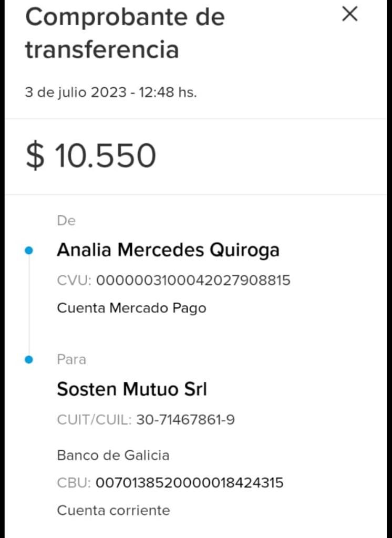
Task: Click the De label
Action: 66,221
